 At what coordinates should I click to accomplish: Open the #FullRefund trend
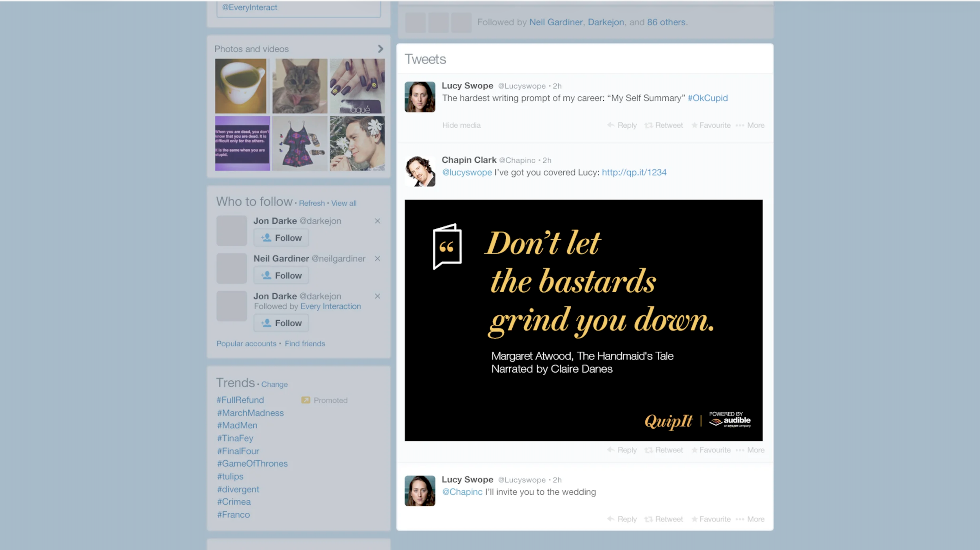point(240,400)
